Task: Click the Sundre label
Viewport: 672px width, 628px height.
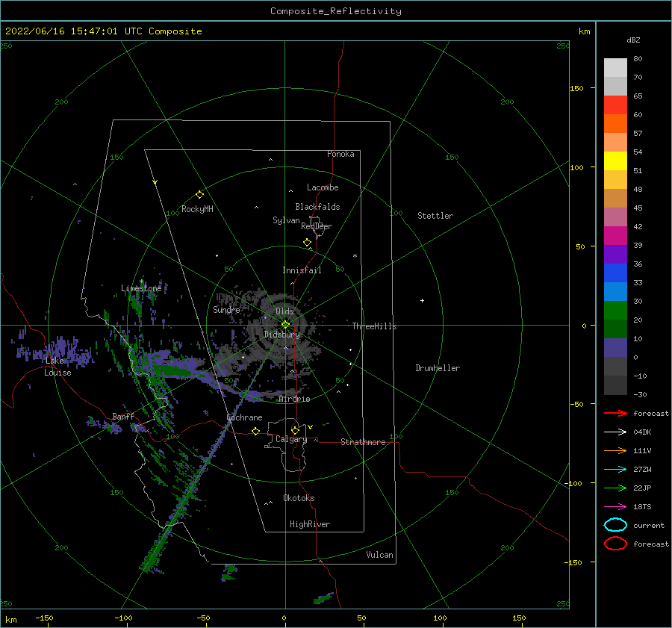Action: pyautogui.click(x=226, y=310)
